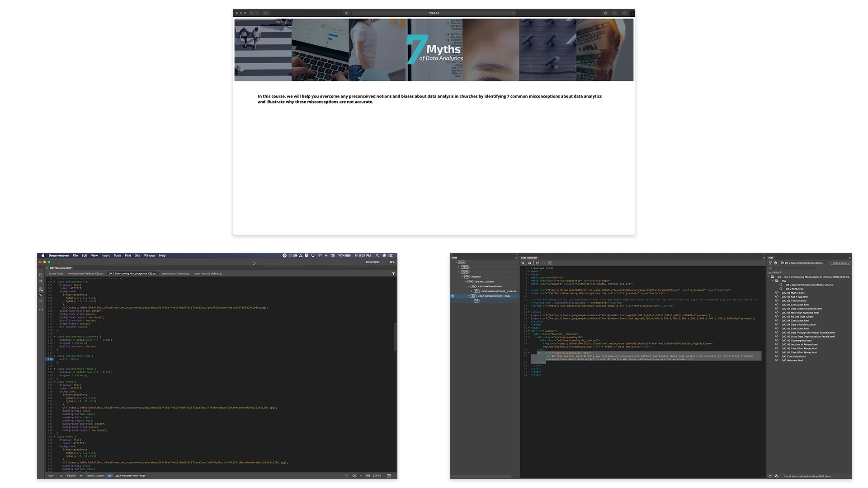Switch to MinistrySmart Platform CSS.css tab
868x488 pixels.
(86, 274)
